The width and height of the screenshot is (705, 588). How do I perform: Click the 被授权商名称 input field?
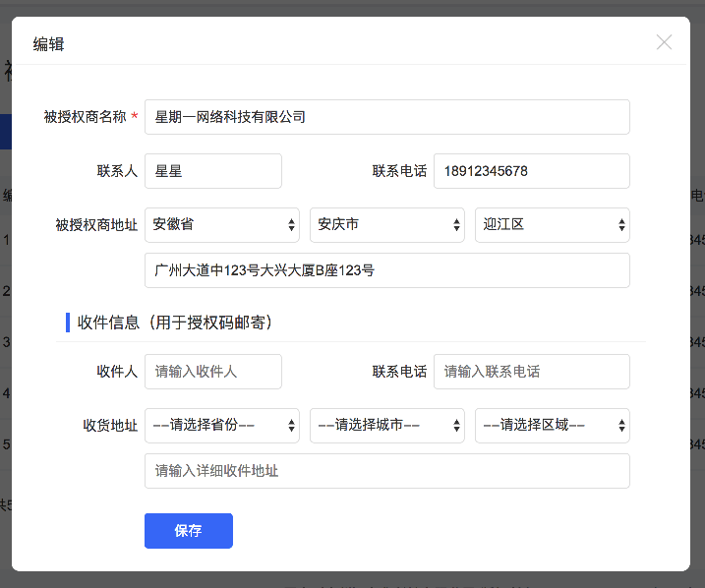point(386,117)
